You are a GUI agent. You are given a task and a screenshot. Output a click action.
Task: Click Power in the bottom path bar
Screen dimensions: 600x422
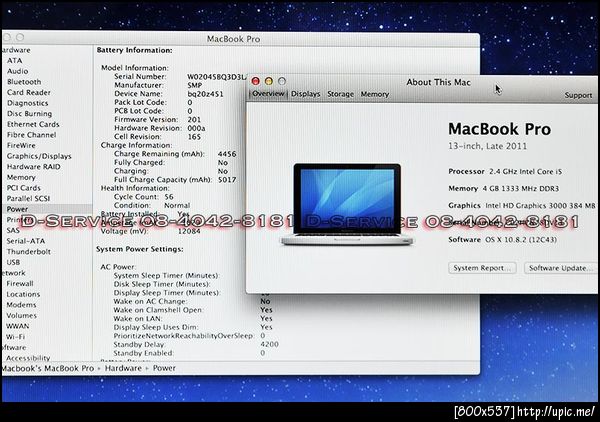click(164, 368)
